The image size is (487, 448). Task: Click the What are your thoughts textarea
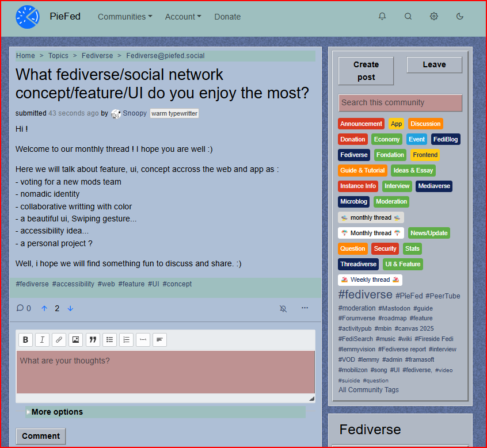point(166,372)
